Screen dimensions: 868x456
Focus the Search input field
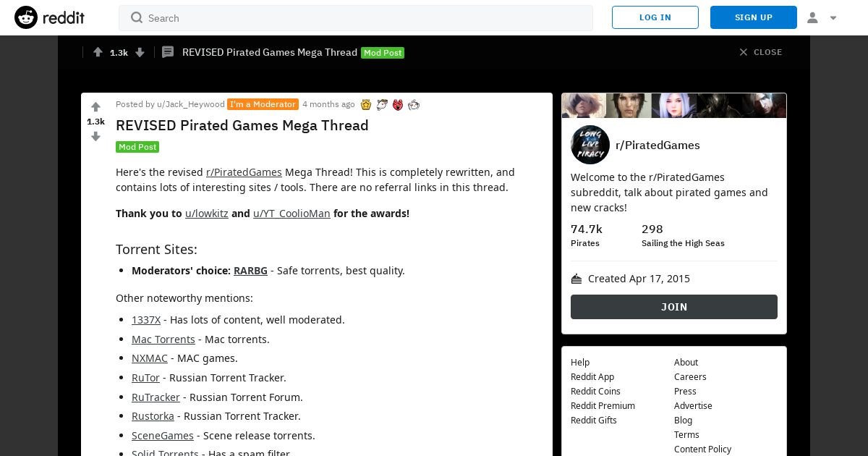click(356, 18)
